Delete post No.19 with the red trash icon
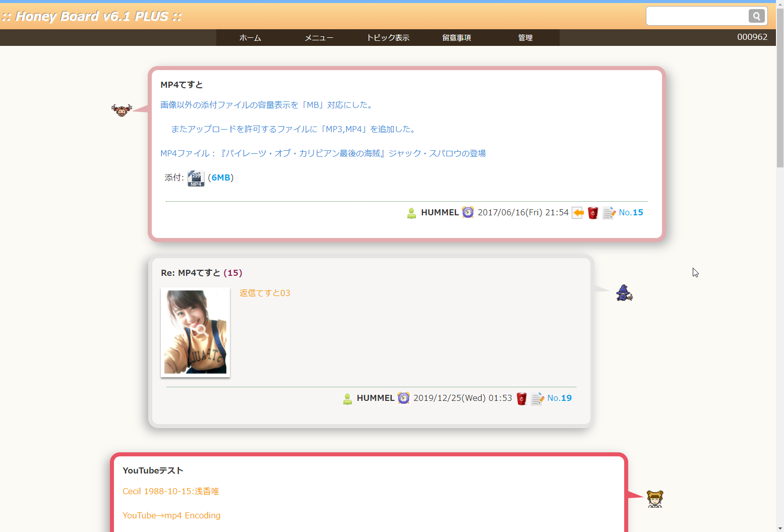This screenshot has width=784, height=532. 522,398
